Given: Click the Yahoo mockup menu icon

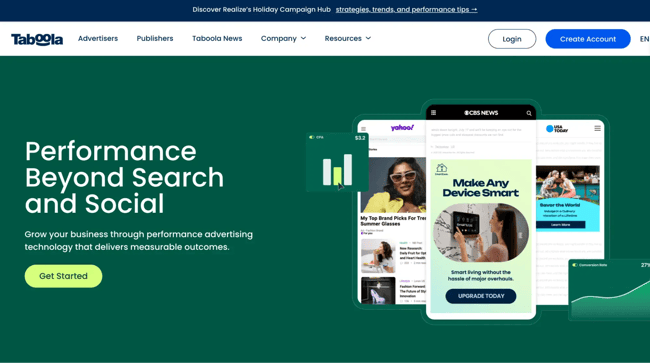Looking at the screenshot, I should 364,129.
